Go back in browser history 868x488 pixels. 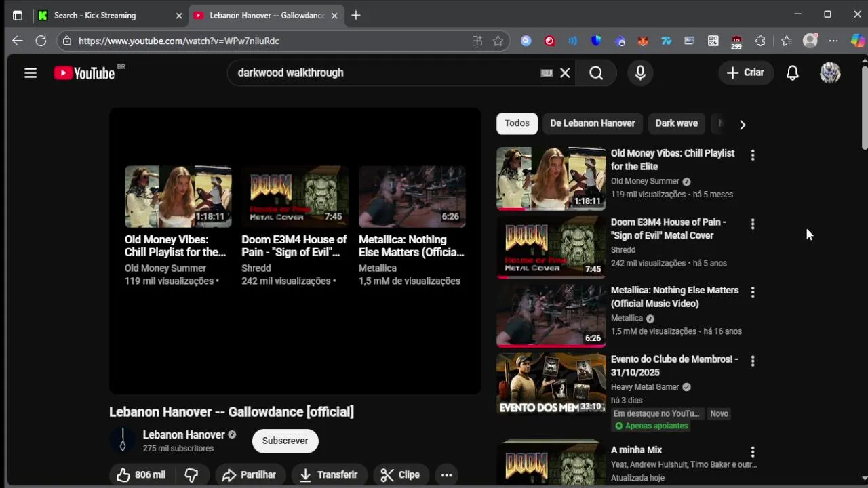(x=18, y=41)
